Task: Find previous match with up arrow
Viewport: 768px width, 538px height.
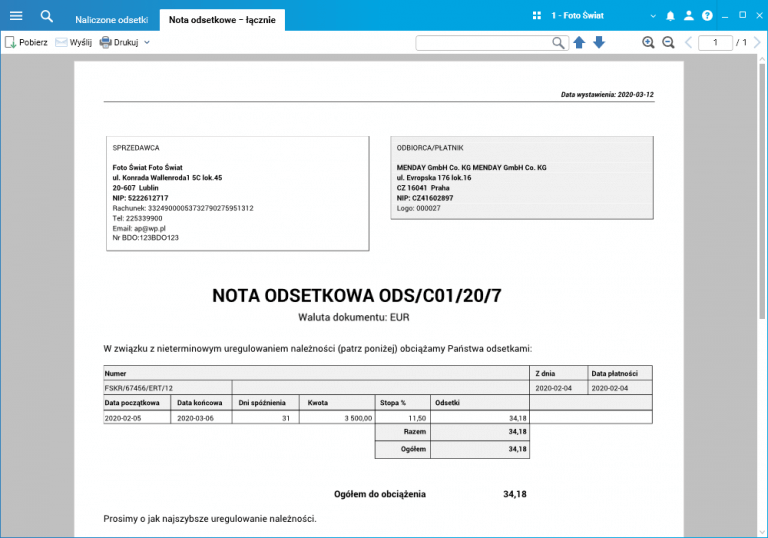Action: pos(579,43)
